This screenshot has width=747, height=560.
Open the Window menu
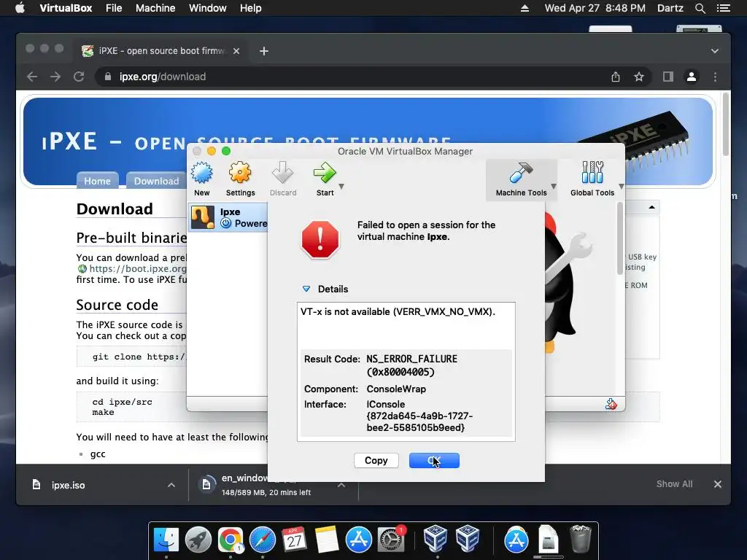click(x=208, y=8)
